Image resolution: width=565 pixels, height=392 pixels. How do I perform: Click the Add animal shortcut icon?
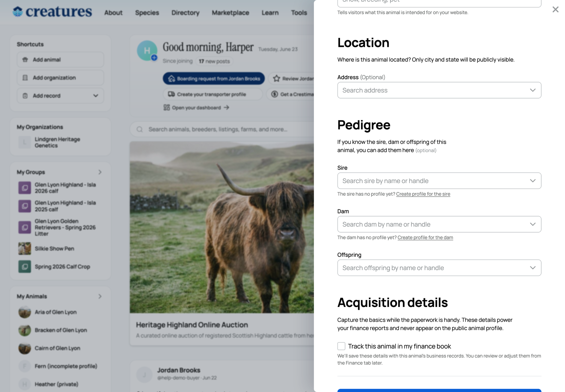[x=25, y=60]
